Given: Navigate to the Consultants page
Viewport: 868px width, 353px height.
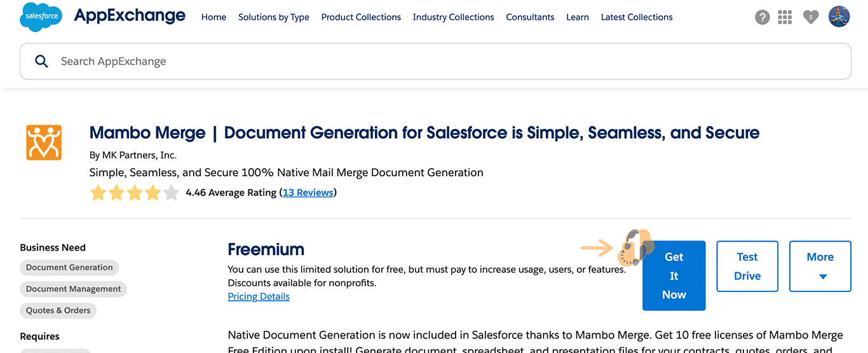Looking at the screenshot, I should (x=530, y=17).
